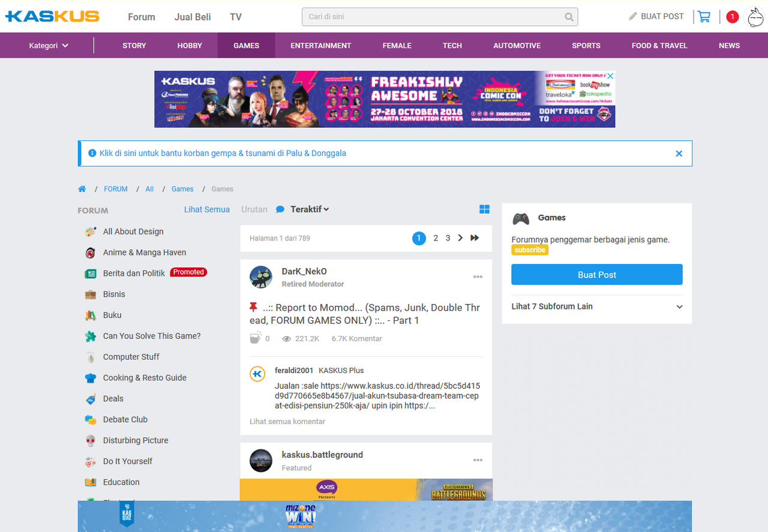Image resolution: width=768 pixels, height=532 pixels.
Task: Select the Jual Beli menu item
Action: [x=192, y=17]
